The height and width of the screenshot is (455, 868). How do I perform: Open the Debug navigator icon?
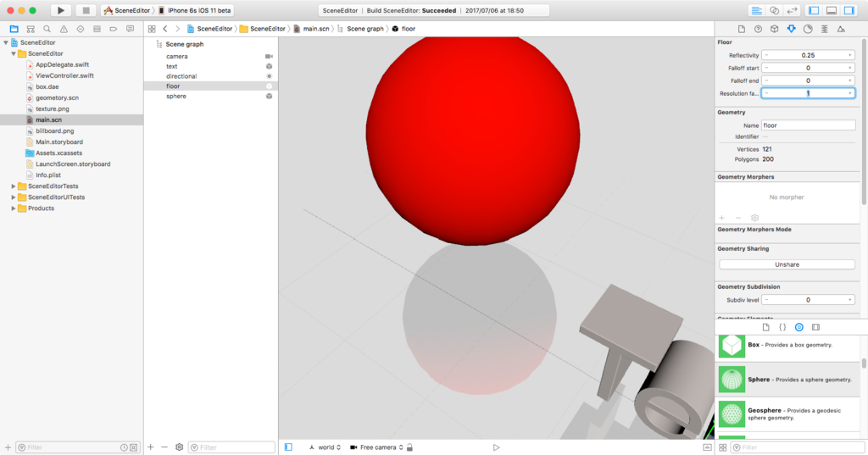coord(97,29)
